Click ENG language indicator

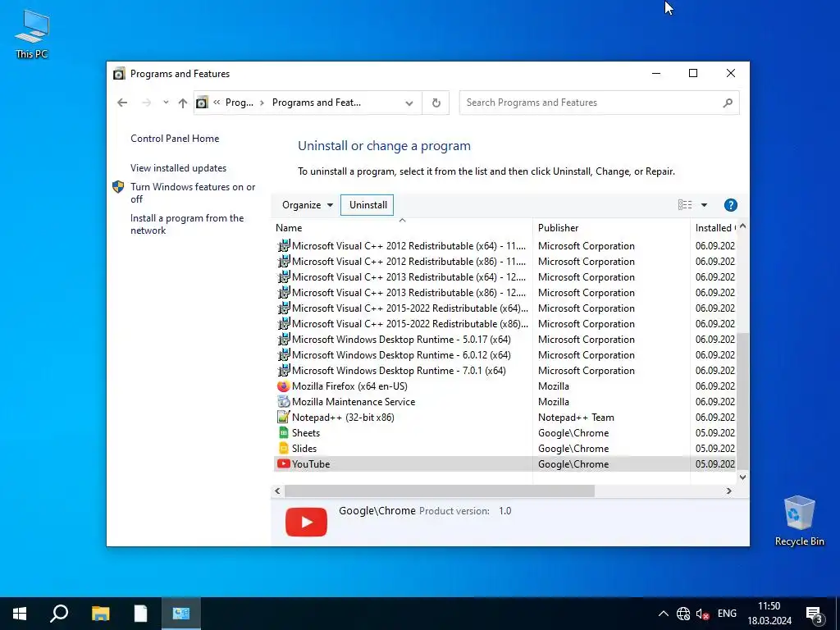pos(727,614)
